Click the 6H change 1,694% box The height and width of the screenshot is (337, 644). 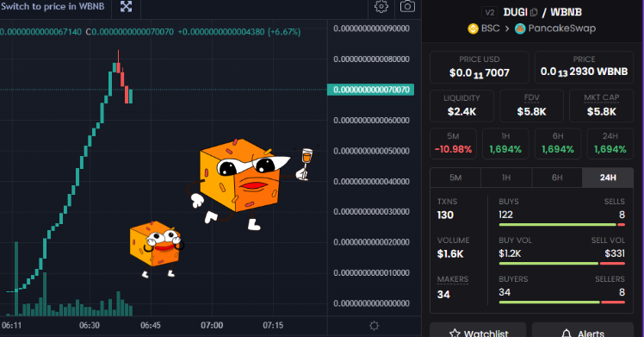[558, 143]
